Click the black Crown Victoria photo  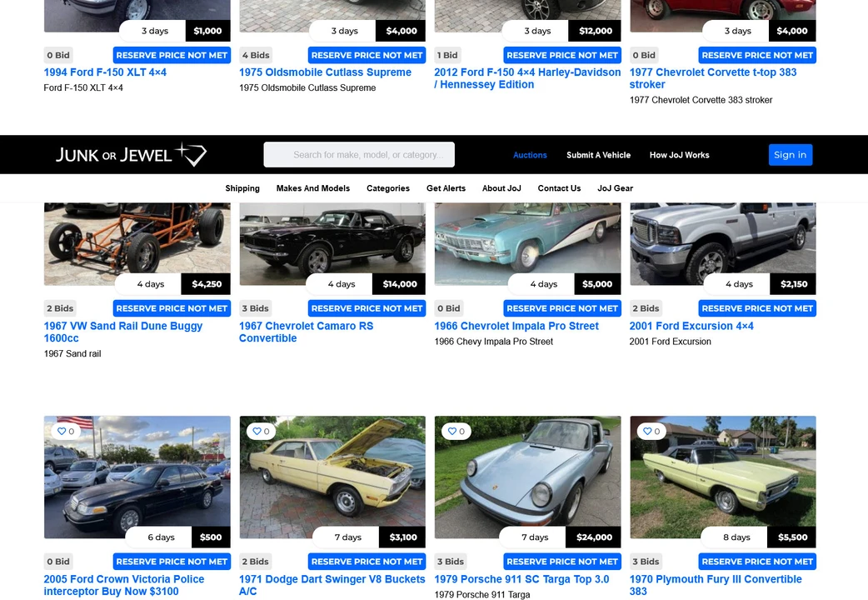point(137,477)
